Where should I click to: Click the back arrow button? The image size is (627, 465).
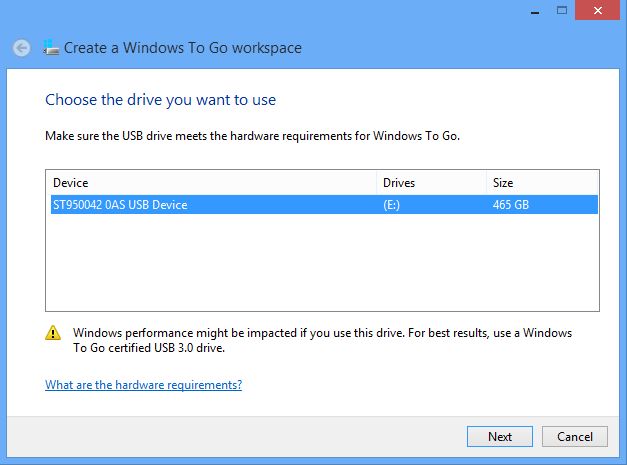21,48
